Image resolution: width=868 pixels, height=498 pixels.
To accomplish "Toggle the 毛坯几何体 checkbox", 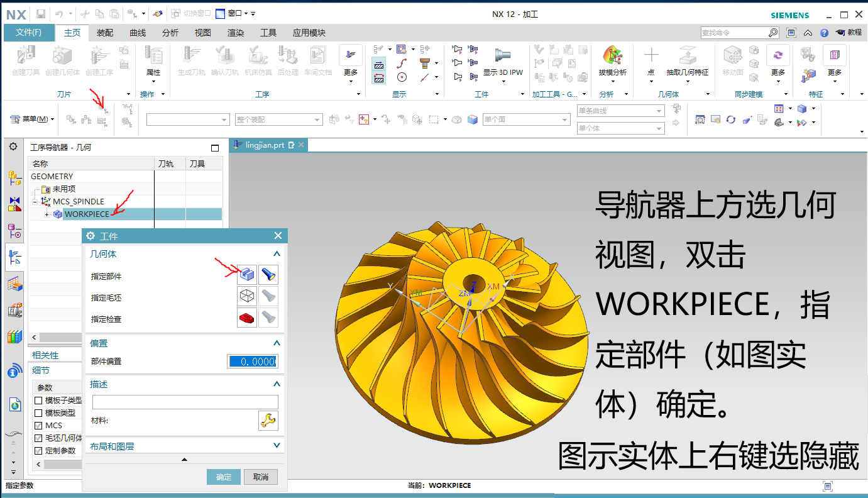I will tap(38, 438).
